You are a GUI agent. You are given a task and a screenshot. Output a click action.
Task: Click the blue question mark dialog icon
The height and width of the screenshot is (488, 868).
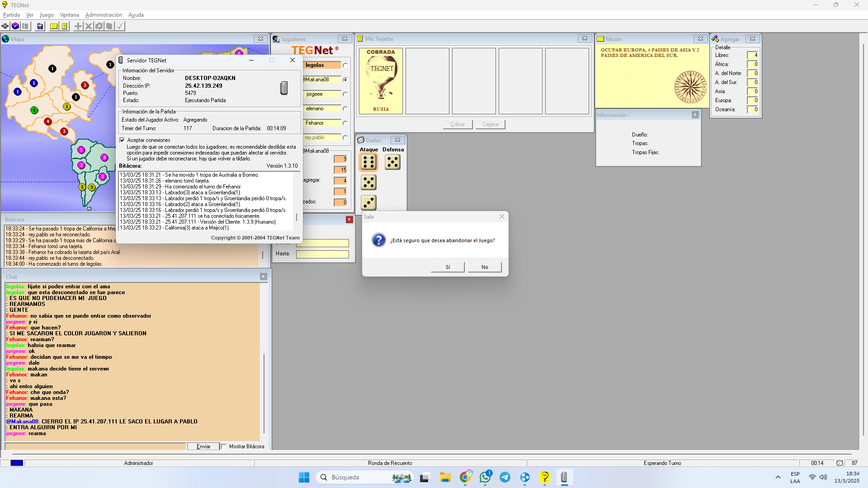(x=379, y=240)
